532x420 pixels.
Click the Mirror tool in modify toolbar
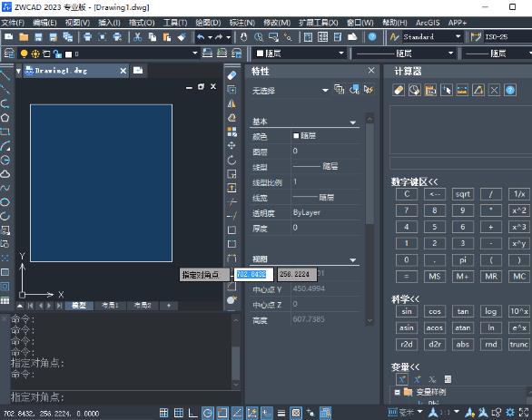point(232,103)
